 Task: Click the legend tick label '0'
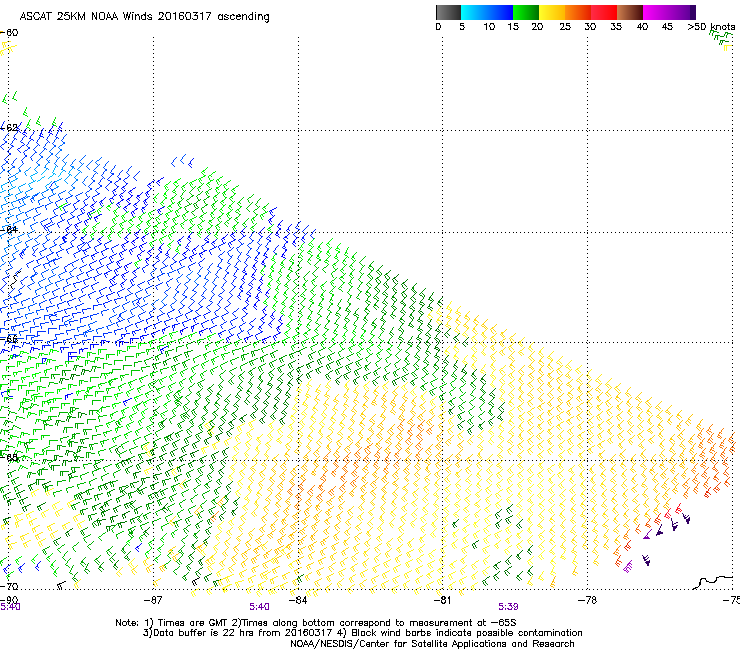click(x=438, y=27)
